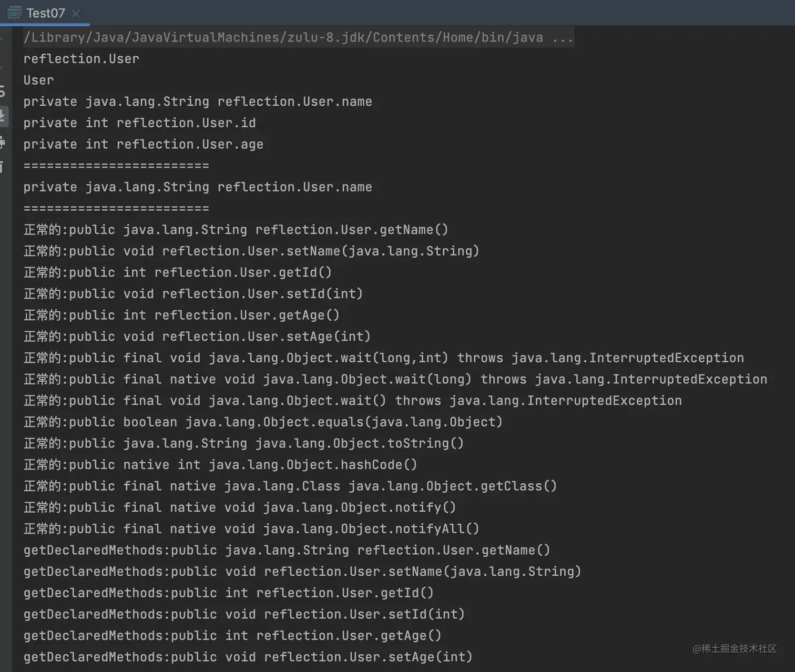Click the up arrow in console gutter
Image resolution: width=795 pixels, height=672 pixels.
(x=2, y=38)
